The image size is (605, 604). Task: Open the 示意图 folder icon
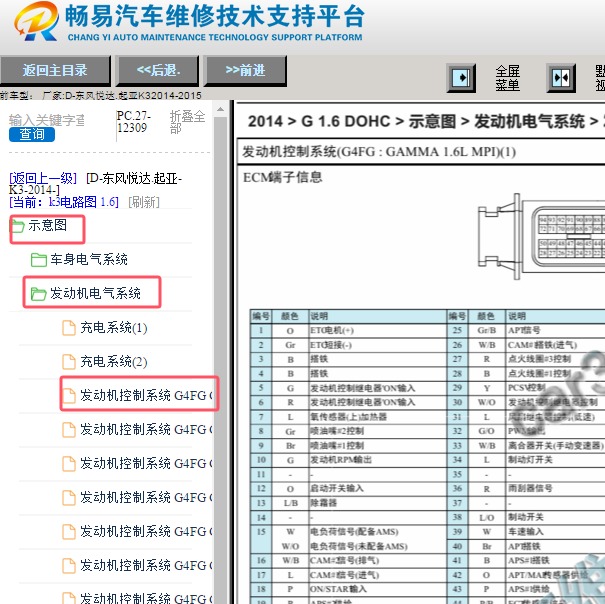(17, 226)
